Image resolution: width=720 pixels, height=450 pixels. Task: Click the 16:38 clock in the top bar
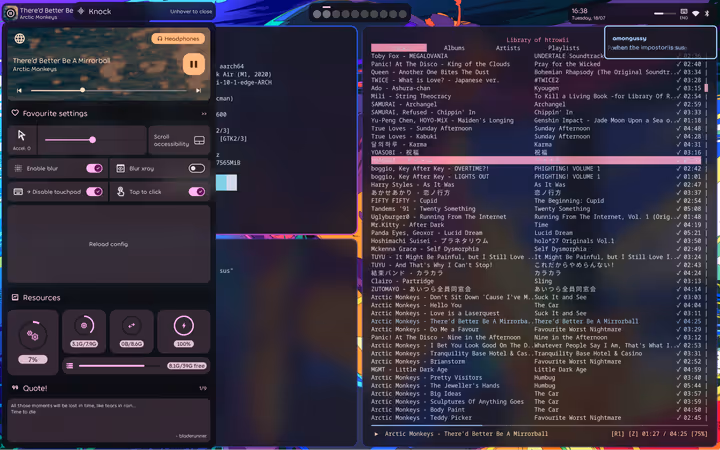(579, 11)
